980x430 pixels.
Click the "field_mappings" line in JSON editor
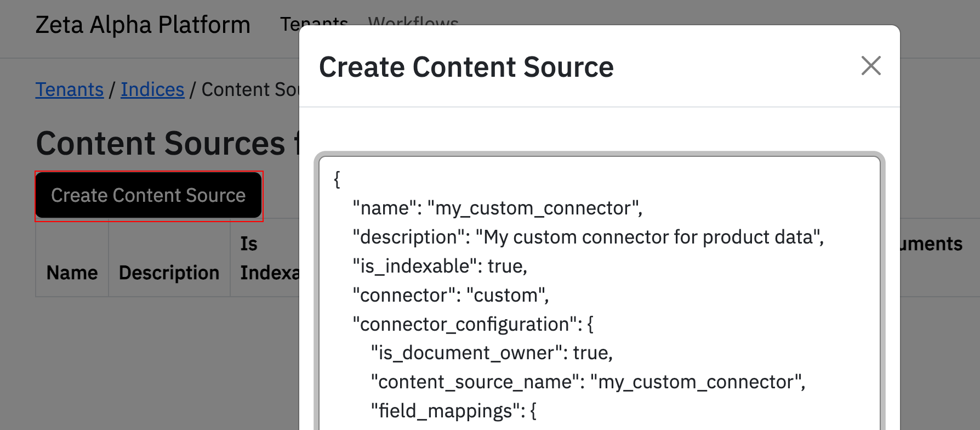pos(453,411)
